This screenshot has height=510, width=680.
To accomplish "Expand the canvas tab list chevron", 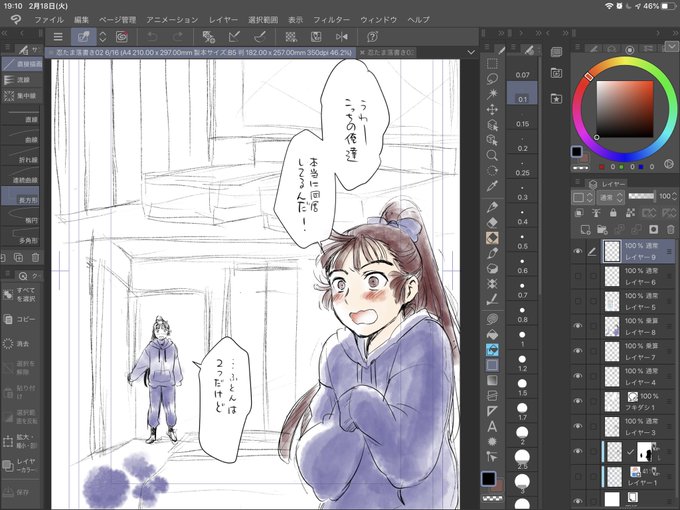I will click(471, 52).
